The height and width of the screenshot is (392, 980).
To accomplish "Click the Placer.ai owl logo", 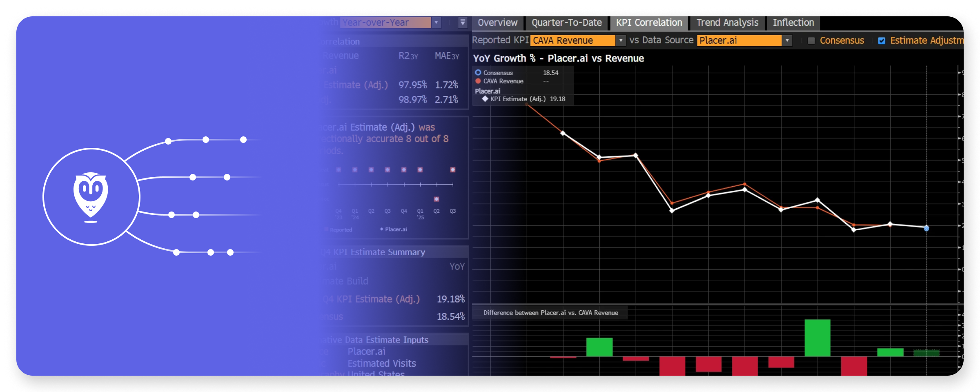I will [91, 197].
